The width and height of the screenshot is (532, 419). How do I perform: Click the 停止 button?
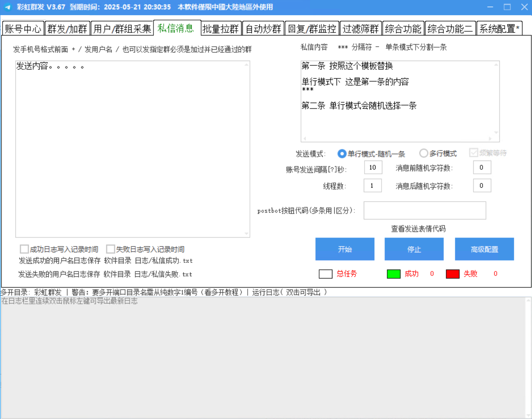point(414,249)
